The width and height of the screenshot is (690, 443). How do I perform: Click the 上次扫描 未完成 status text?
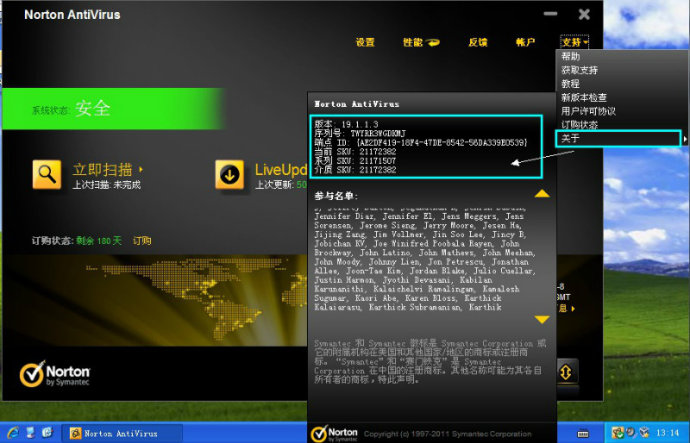(106, 184)
